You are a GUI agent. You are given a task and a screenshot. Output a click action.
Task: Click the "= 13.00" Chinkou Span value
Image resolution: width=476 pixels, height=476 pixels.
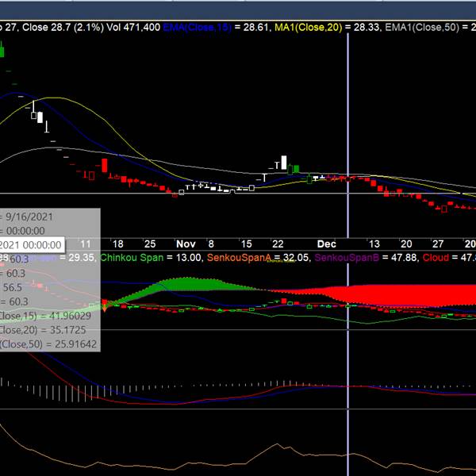(x=185, y=258)
